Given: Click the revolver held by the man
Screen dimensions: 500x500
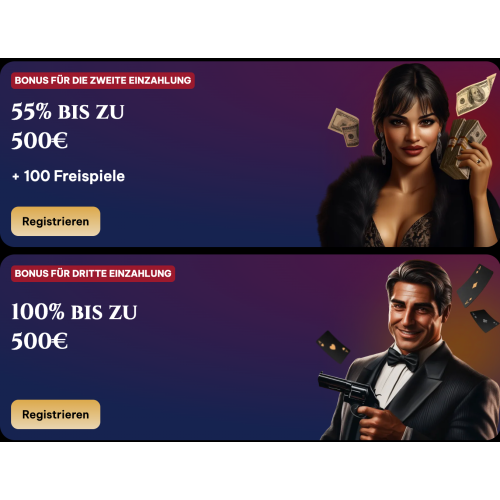Looking at the screenshot, I should (347, 390).
